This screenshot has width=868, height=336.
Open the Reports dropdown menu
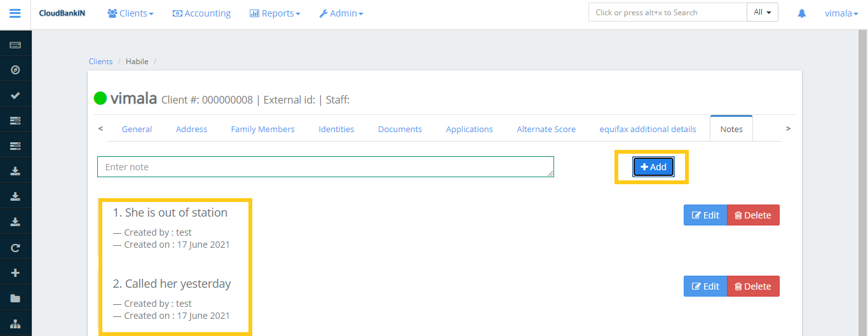pos(275,13)
